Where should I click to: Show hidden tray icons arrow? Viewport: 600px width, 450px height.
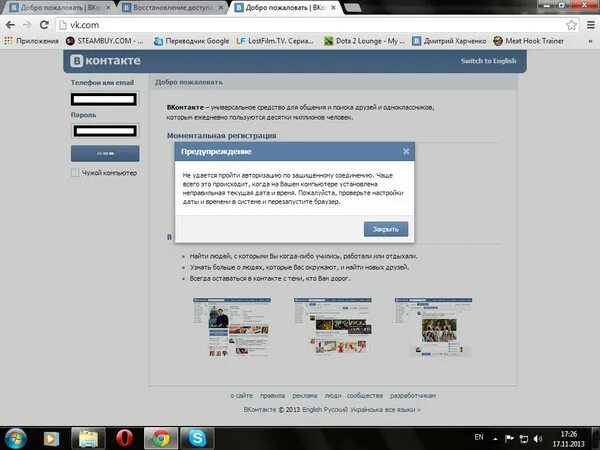click(495, 439)
